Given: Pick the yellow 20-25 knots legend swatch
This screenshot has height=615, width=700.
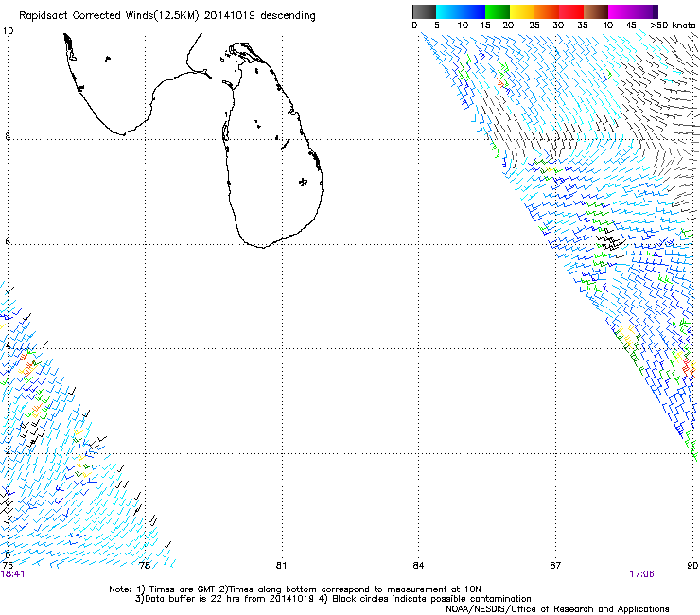Looking at the screenshot, I should (522, 11).
